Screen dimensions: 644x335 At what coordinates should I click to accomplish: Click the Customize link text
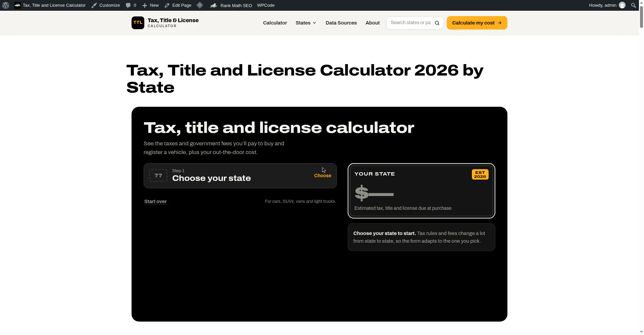(109, 5)
